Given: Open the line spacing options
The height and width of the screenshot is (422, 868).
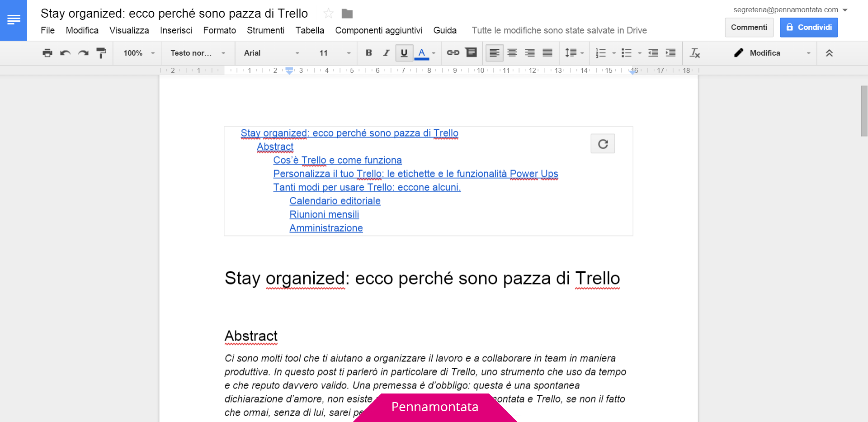Looking at the screenshot, I should click(x=574, y=53).
